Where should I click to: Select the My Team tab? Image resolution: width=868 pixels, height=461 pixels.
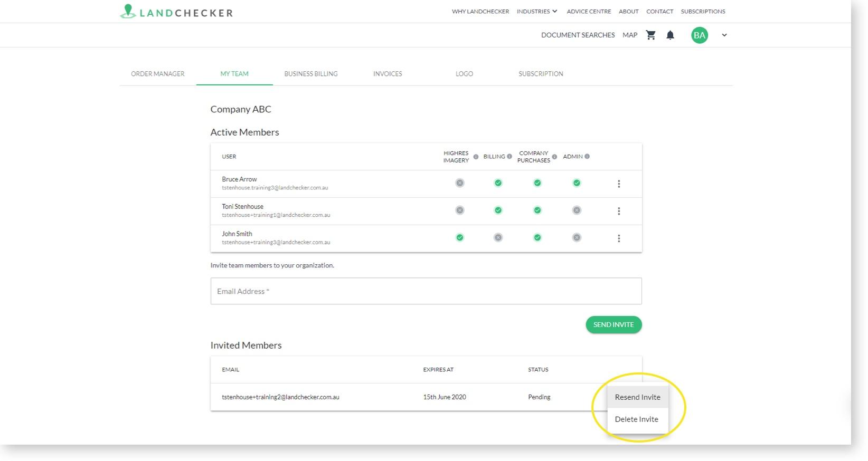tap(234, 74)
